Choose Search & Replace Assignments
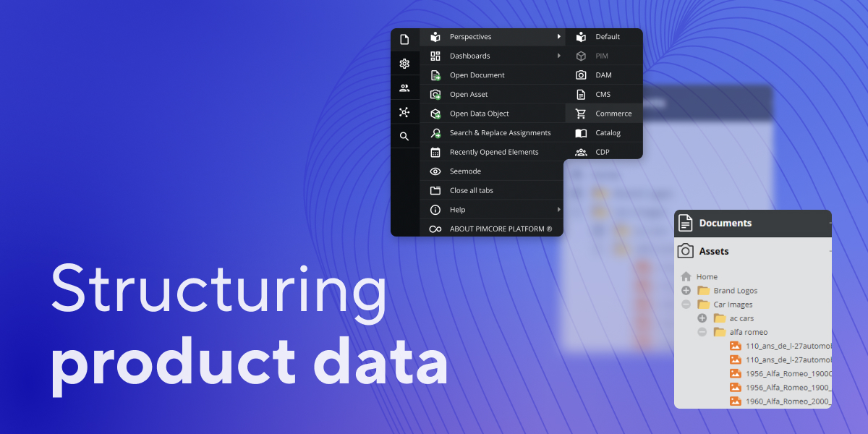The width and height of the screenshot is (868, 434). coord(500,133)
